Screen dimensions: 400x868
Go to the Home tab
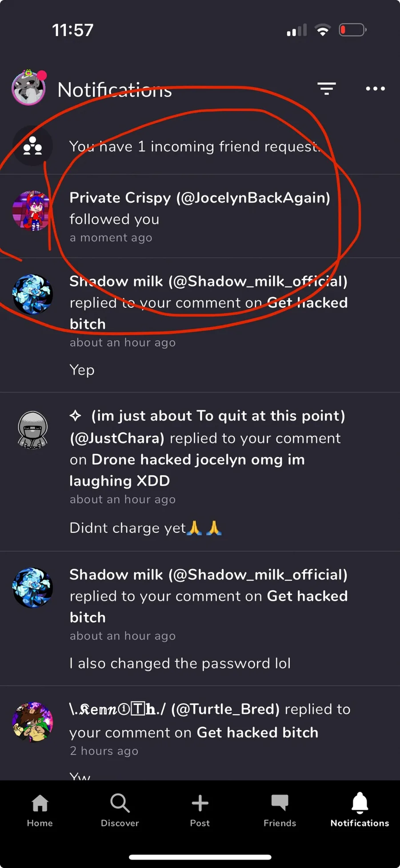click(x=40, y=810)
